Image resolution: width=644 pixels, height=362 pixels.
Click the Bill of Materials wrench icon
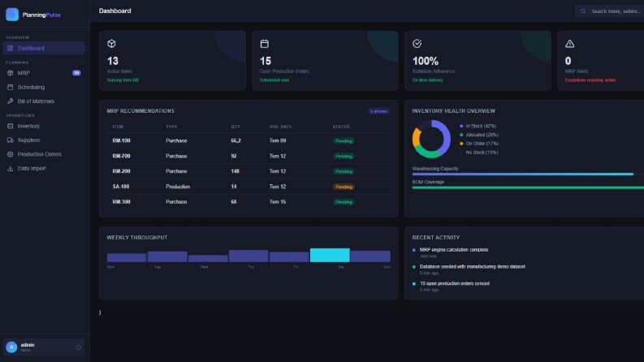click(11, 101)
